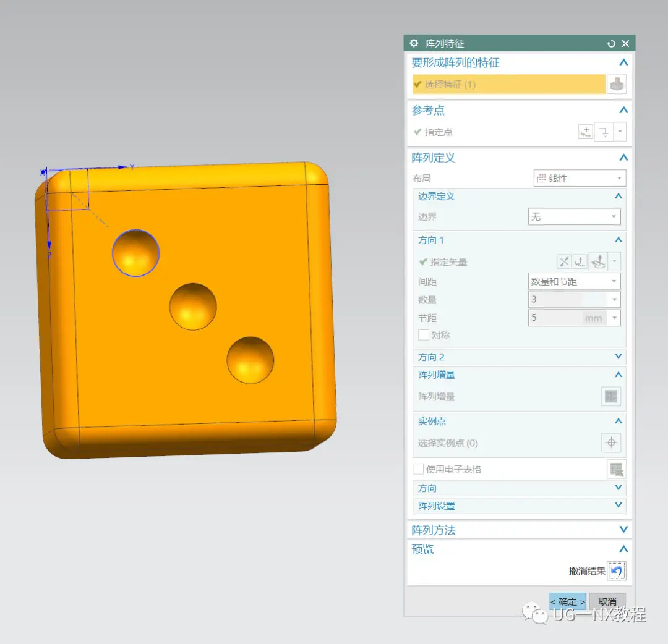Open the spreadsheet icon next to 使用电子表格
This screenshot has width=668, height=644.
point(616,469)
